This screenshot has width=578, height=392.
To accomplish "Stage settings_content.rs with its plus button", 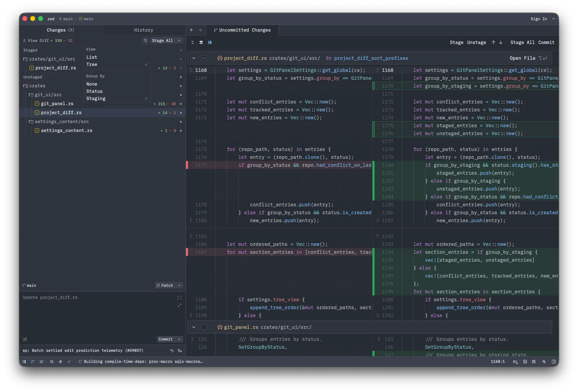I will 181,131.
